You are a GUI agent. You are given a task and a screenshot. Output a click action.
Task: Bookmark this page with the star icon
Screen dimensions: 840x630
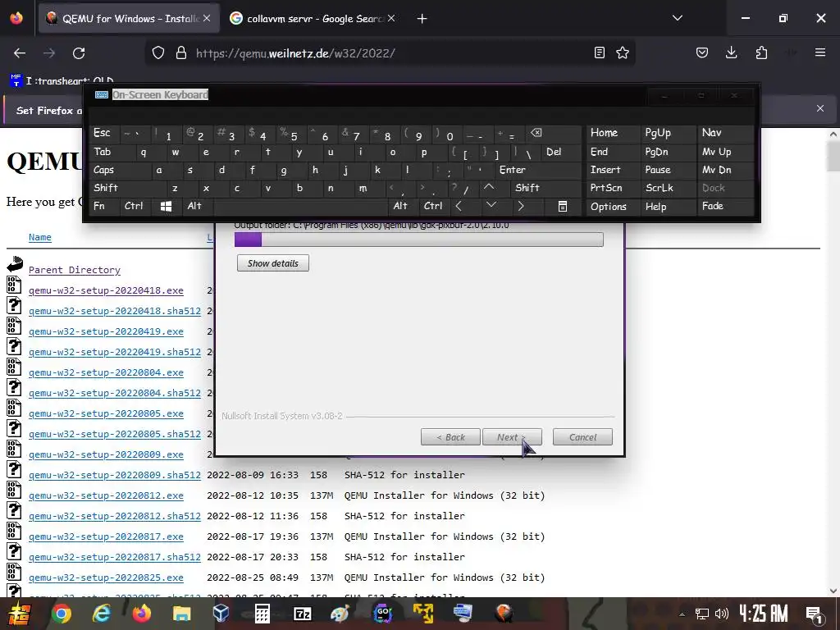[623, 52]
